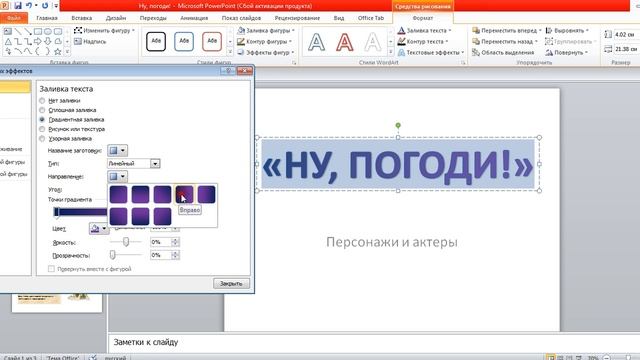Screen dimensions: 640x360
Task: Choose the Вправо gradient direction swatch
Action: click(184, 194)
